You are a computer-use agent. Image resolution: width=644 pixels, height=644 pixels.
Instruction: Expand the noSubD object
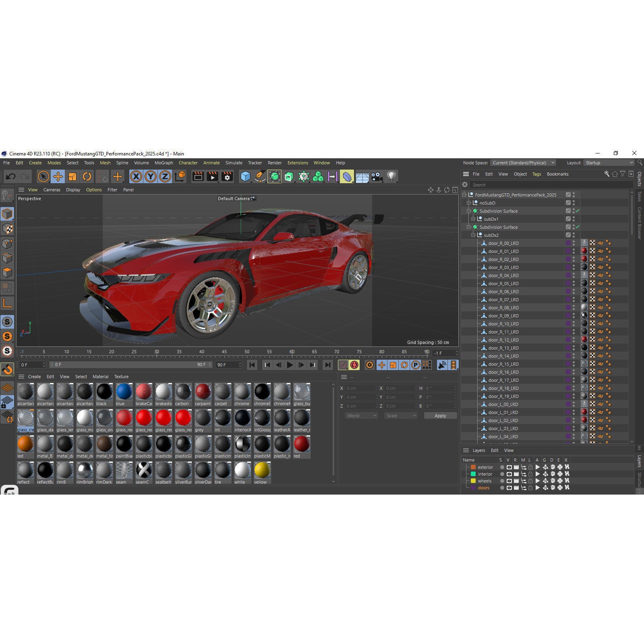(x=469, y=203)
